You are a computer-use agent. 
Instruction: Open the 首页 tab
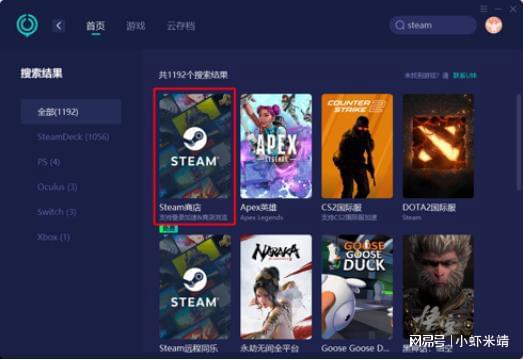(96, 26)
